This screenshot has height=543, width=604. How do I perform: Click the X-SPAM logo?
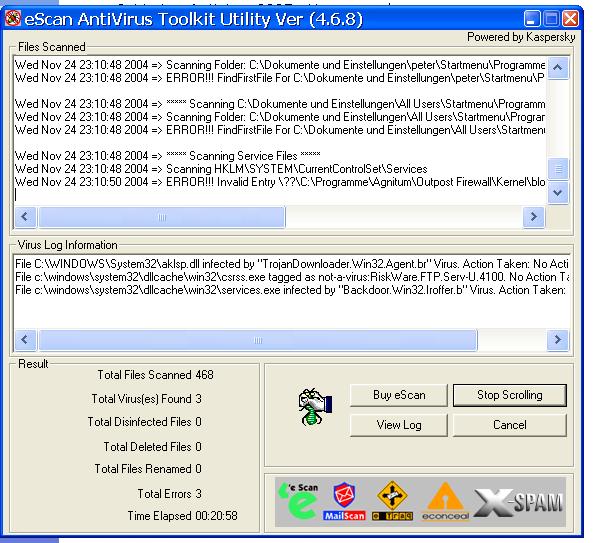(521, 497)
